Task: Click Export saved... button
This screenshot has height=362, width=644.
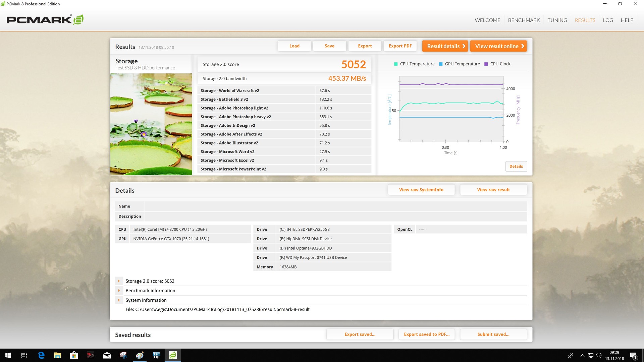Action: pyautogui.click(x=360, y=334)
